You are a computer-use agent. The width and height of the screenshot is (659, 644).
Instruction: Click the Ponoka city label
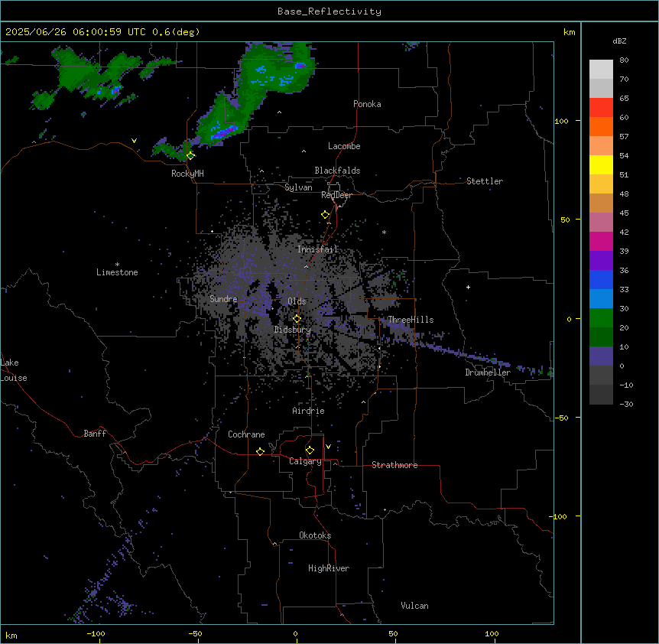tap(367, 104)
